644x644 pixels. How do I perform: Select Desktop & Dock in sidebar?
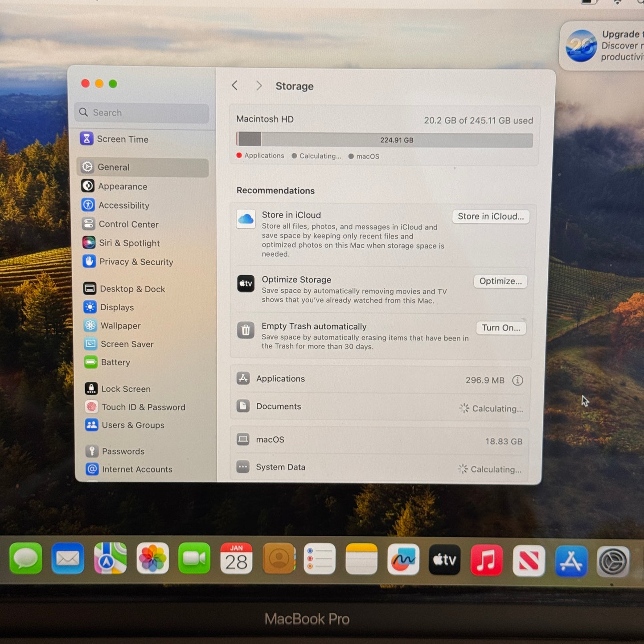tap(142, 289)
